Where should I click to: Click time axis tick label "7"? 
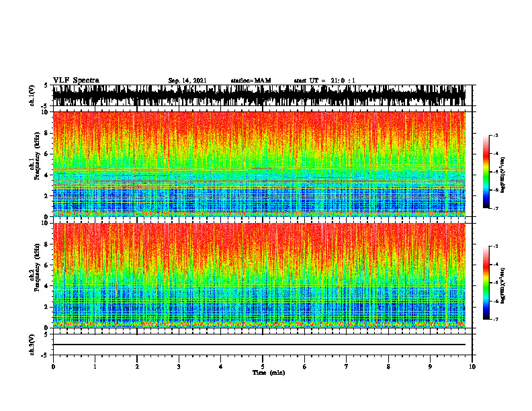(347, 367)
